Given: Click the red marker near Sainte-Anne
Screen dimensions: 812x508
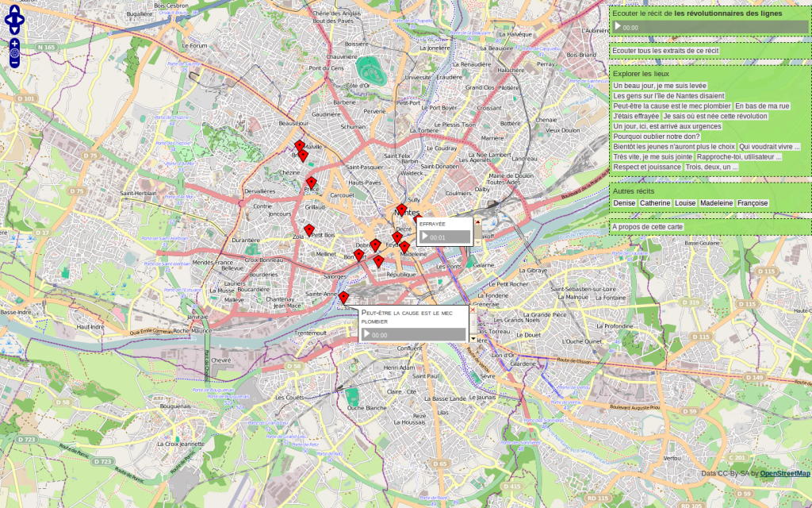Looking at the screenshot, I should point(343,298).
